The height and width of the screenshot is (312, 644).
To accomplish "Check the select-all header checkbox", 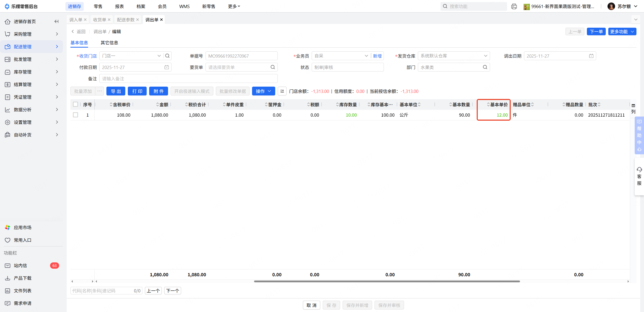I will click(75, 104).
